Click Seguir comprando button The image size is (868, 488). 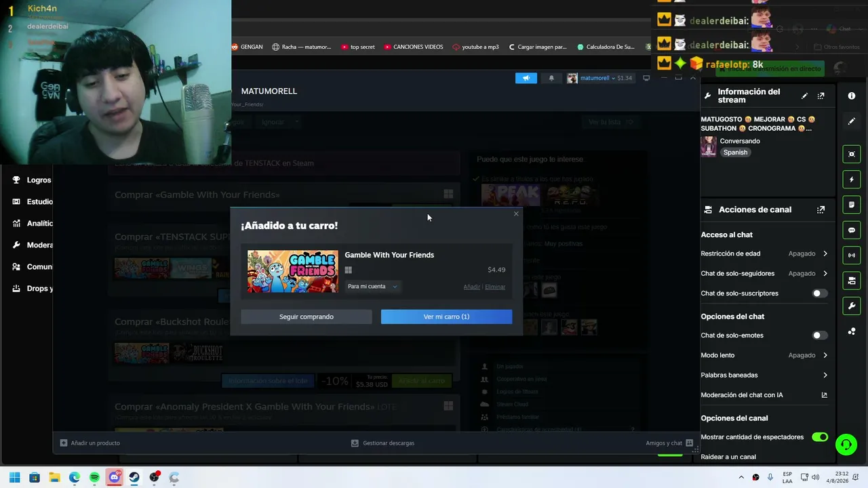click(307, 317)
